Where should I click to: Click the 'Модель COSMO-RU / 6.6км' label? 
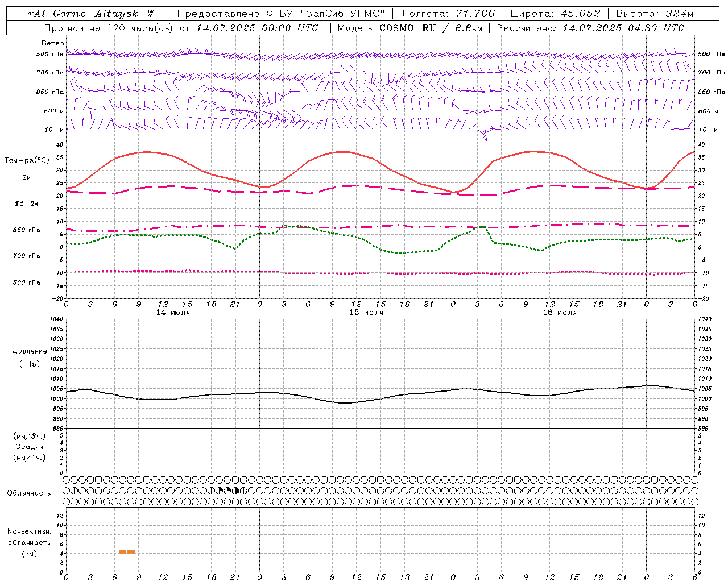[x=409, y=28]
